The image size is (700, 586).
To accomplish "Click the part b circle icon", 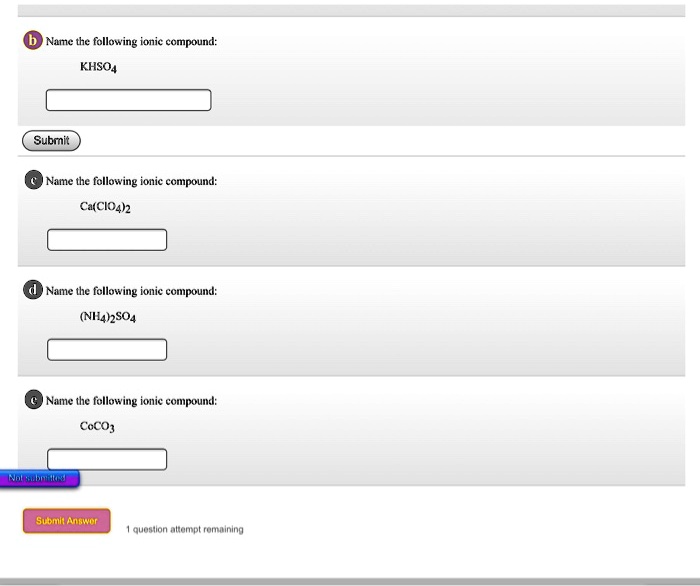I will tap(33, 41).
